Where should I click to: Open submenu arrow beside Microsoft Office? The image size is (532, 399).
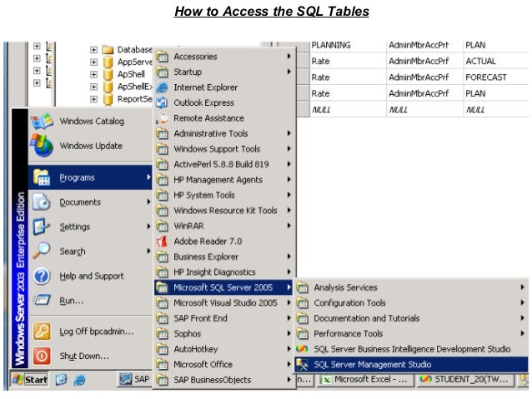click(x=289, y=364)
